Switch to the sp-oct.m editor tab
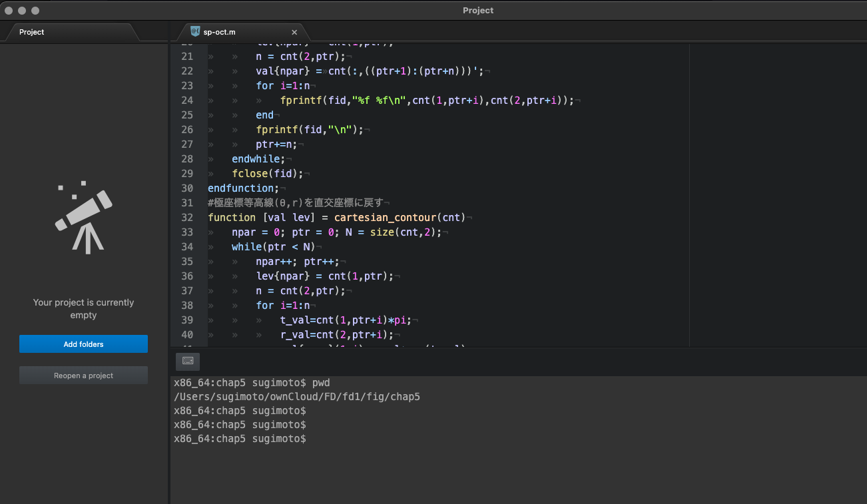Screen dimensions: 867x504 click(240, 32)
